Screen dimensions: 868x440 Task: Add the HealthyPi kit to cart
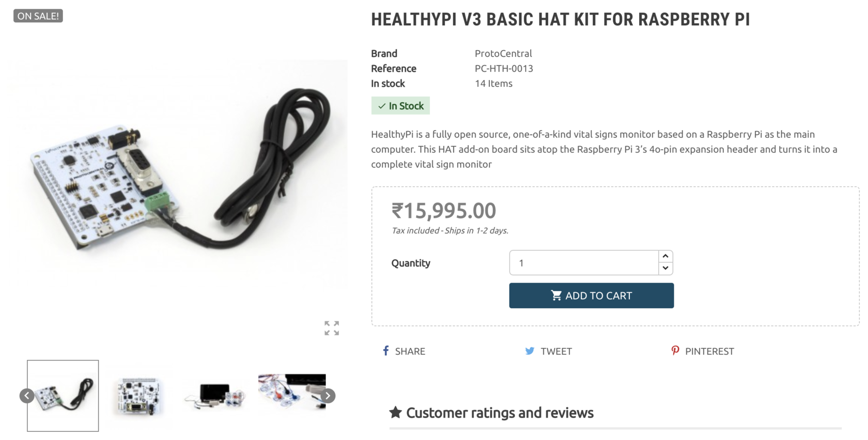pyautogui.click(x=591, y=295)
